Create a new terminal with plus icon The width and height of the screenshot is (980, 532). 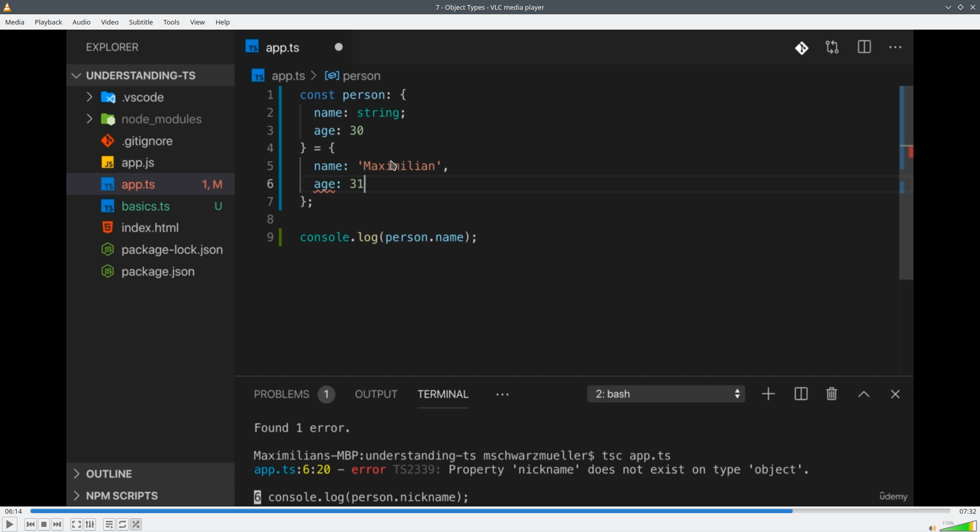tap(769, 394)
